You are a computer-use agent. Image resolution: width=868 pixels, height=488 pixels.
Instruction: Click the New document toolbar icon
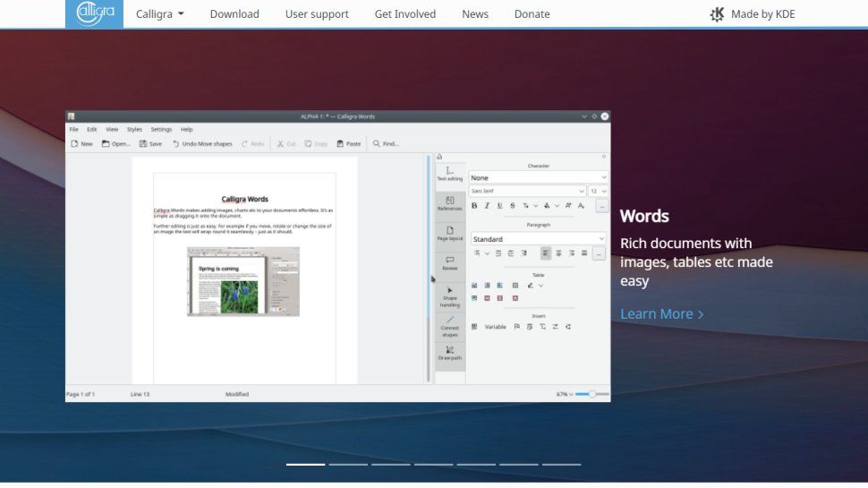pos(74,143)
